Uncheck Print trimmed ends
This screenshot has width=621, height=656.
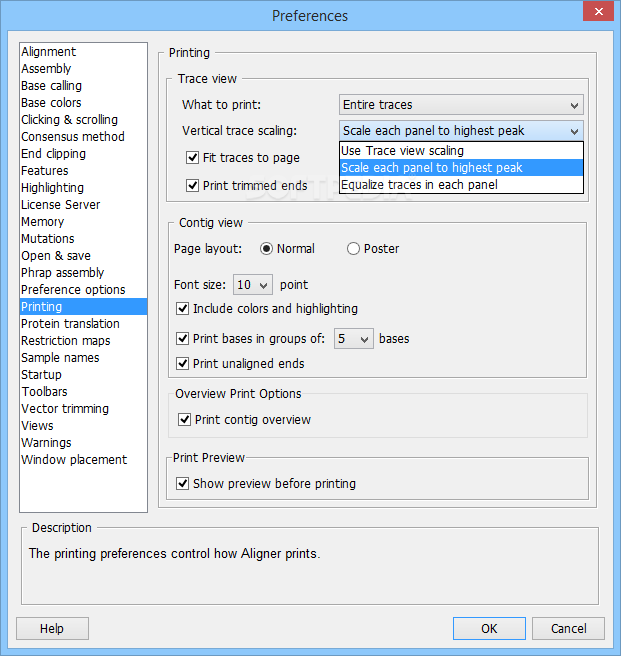(192, 185)
